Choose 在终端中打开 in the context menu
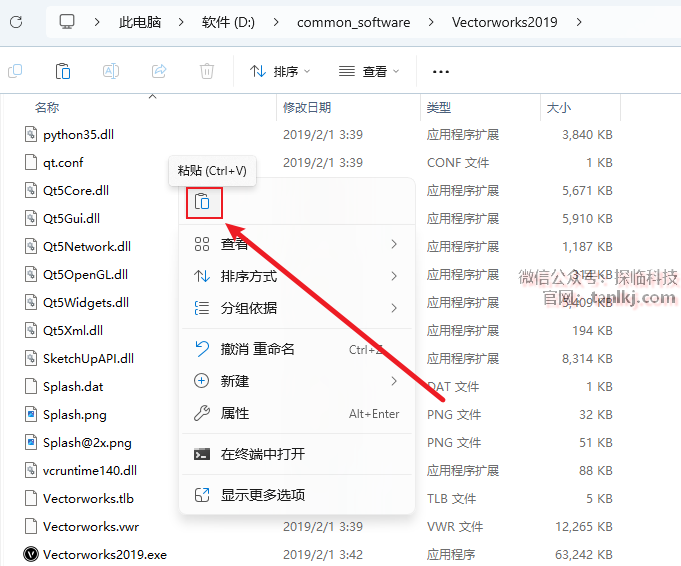681x566 pixels. tap(297, 454)
